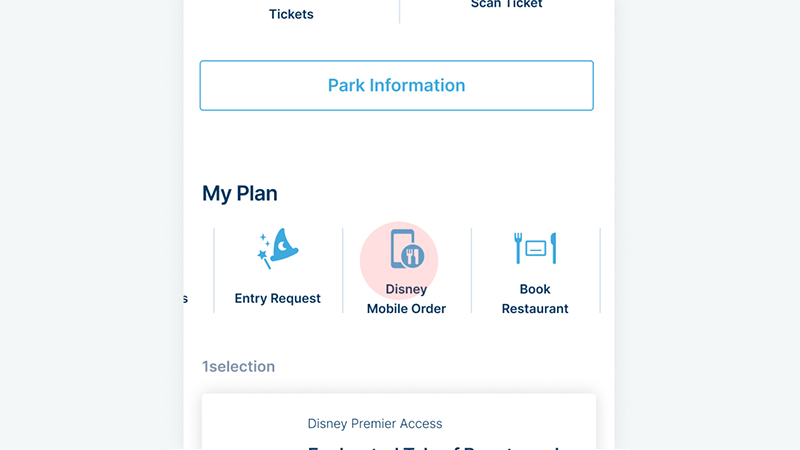This screenshot has width=800, height=450.
Task: Open the Tickets tab
Action: tap(291, 14)
